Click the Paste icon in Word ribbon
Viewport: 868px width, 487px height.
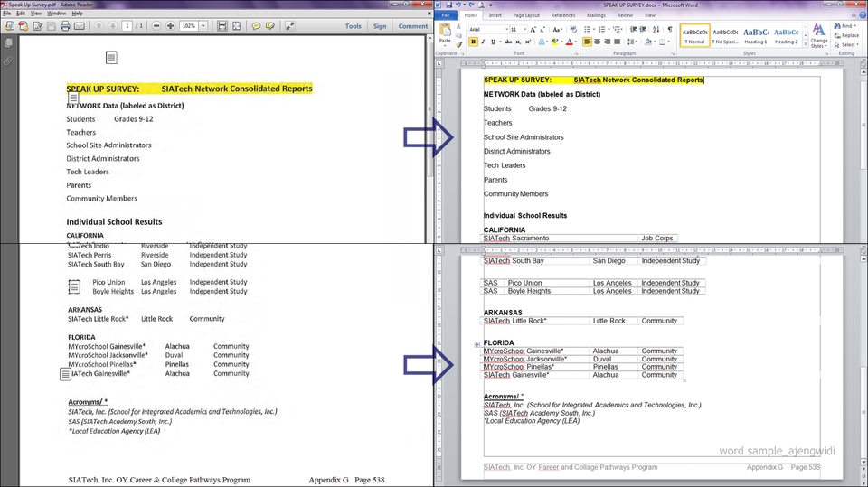(445, 31)
